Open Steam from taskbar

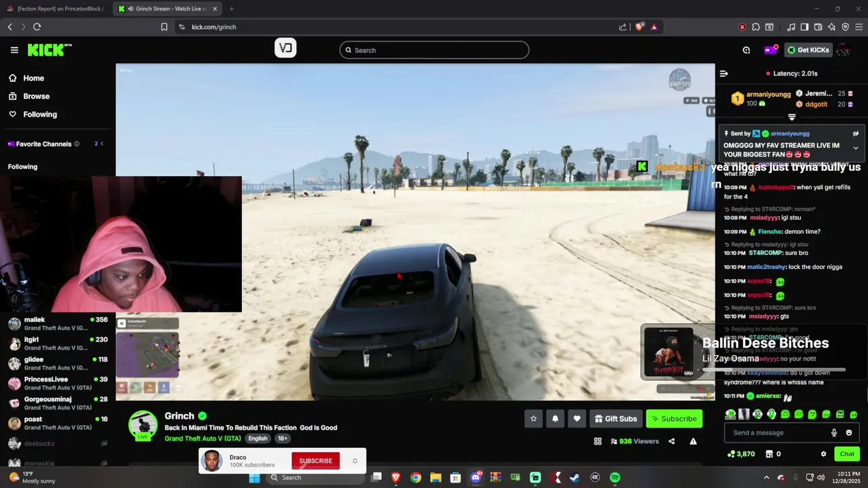(x=575, y=477)
